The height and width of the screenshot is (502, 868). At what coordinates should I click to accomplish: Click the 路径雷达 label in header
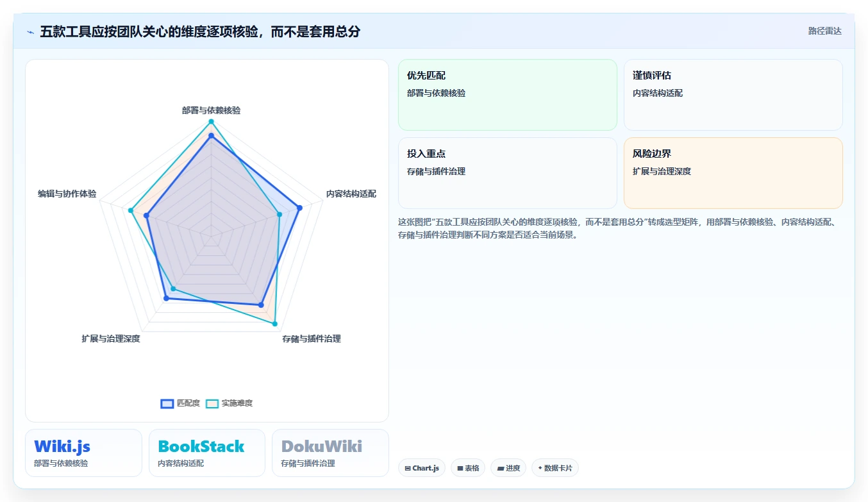[824, 31]
